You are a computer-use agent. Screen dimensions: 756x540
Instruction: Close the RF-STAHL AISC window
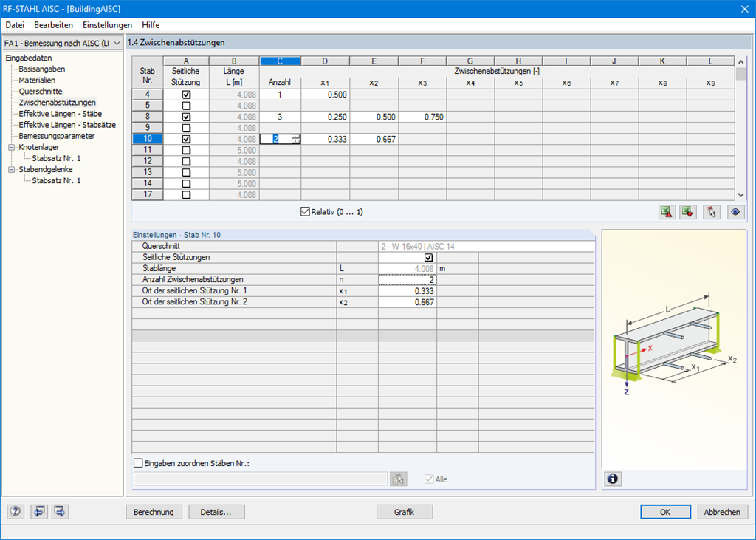[x=744, y=9]
